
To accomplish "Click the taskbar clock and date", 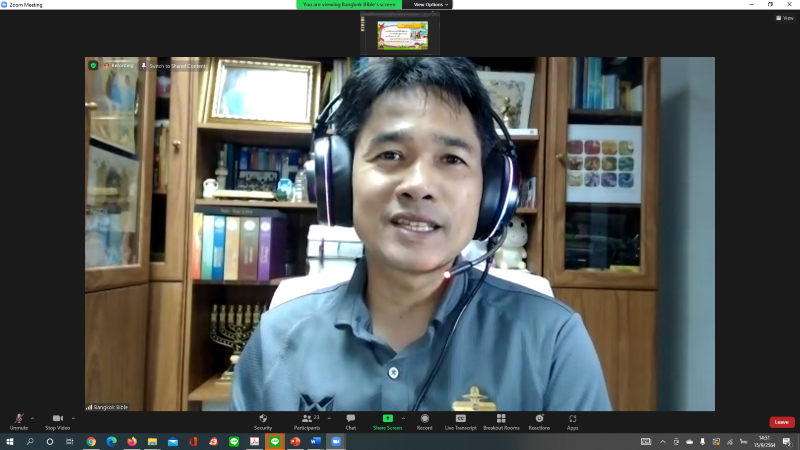I will (764, 442).
